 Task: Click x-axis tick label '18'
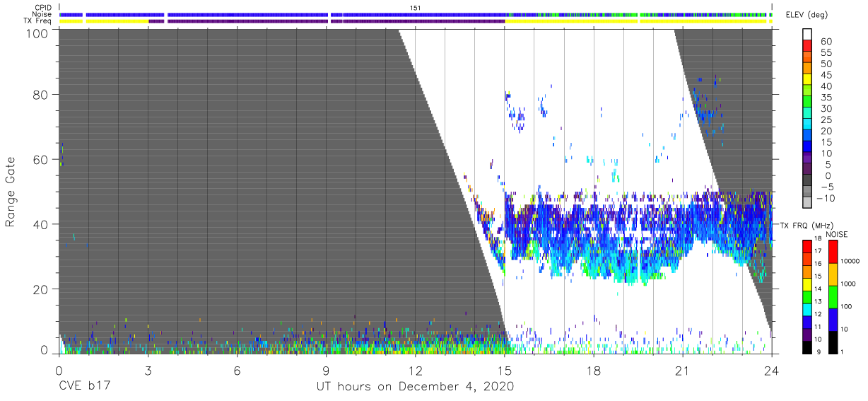click(x=594, y=369)
